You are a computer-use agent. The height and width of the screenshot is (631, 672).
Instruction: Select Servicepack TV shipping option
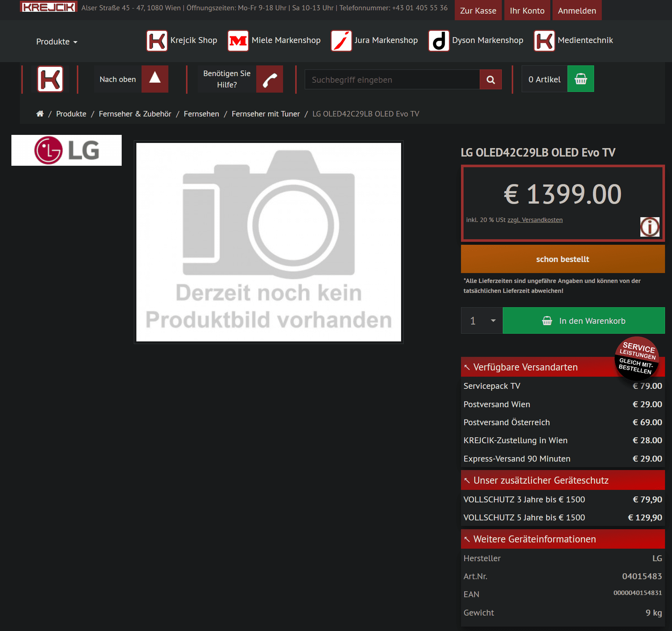(x=563, y=386)
